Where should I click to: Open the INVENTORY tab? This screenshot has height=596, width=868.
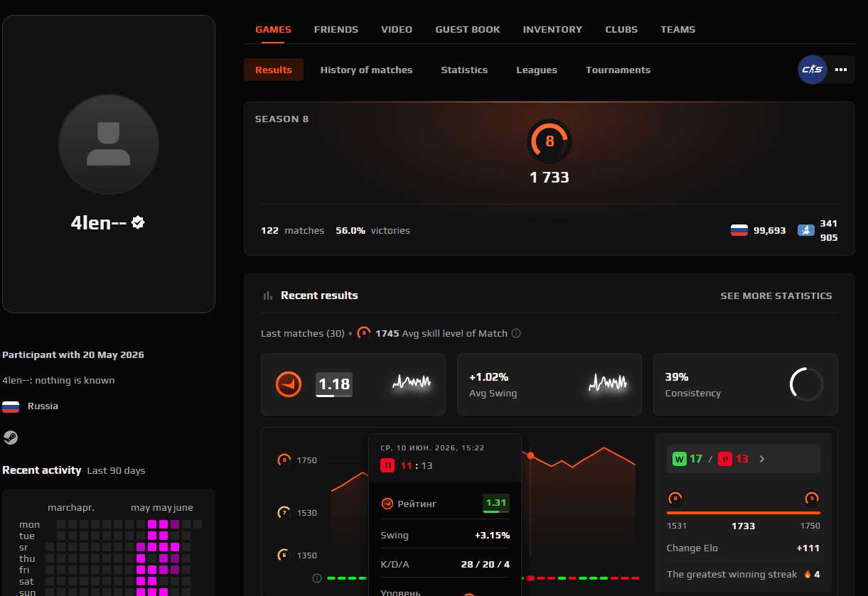[x=552, y=30]
